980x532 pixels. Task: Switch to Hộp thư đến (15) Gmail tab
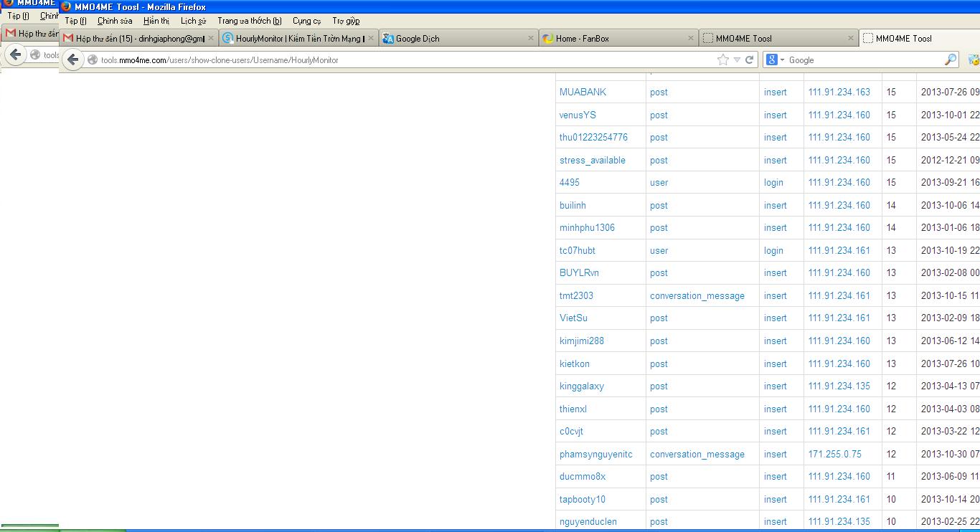tap(139, 39)
